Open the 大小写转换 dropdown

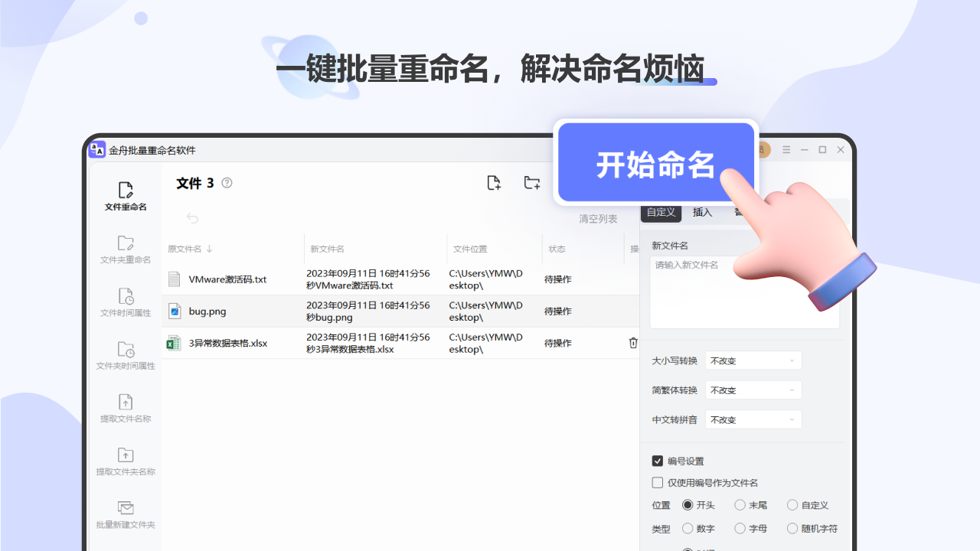pyautogui.click(x=753, y=360)
